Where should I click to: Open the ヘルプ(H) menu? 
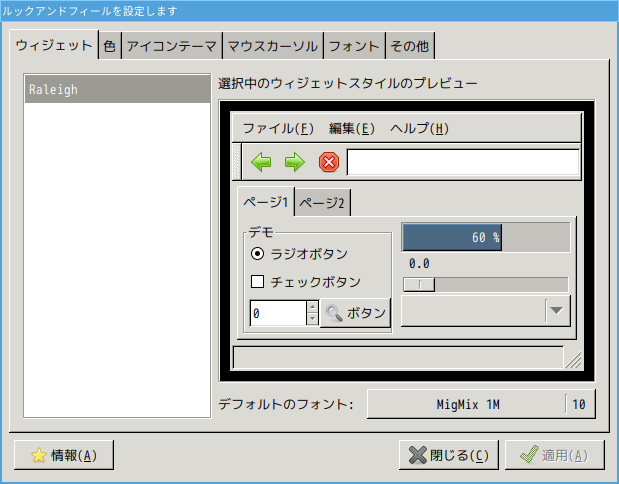pyautogui.click(x=419, y=128)
